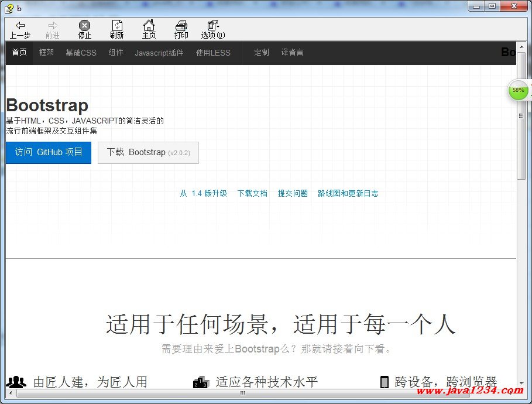Click the Bootstrap main heading

tap(47, 105)
